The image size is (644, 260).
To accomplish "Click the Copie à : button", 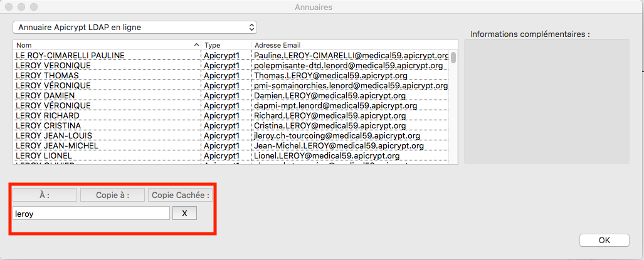I will (x=112, y=195).
